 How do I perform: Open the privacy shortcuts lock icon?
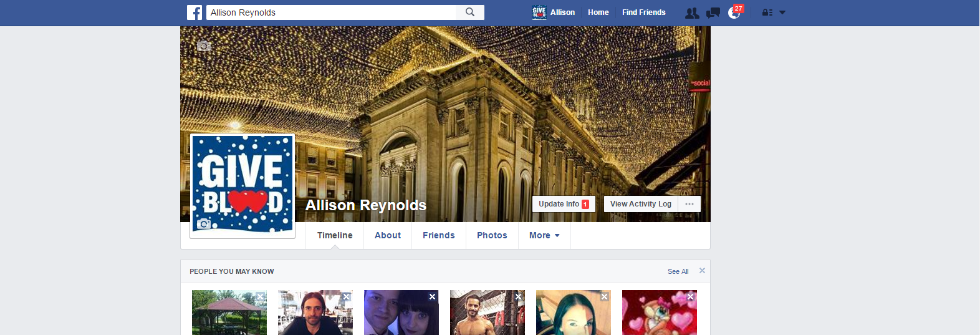pyautogui.click(x=767, y=13)
